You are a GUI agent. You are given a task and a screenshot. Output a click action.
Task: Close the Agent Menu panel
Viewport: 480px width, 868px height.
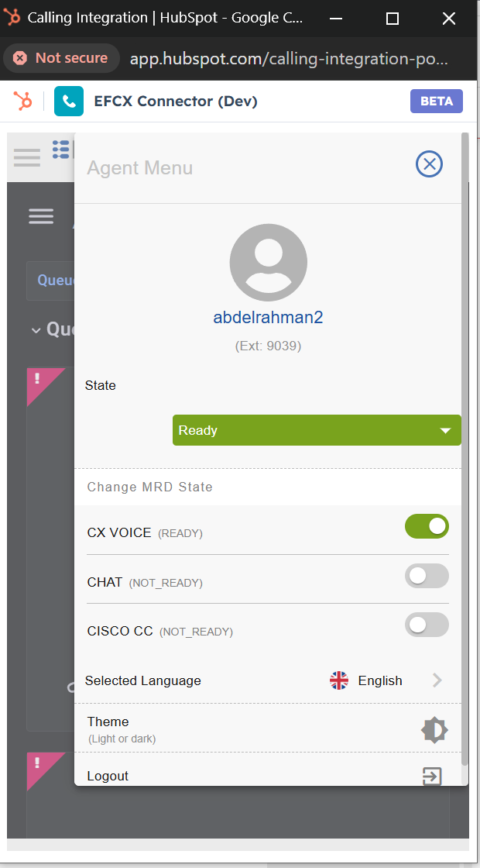[429, 164]
